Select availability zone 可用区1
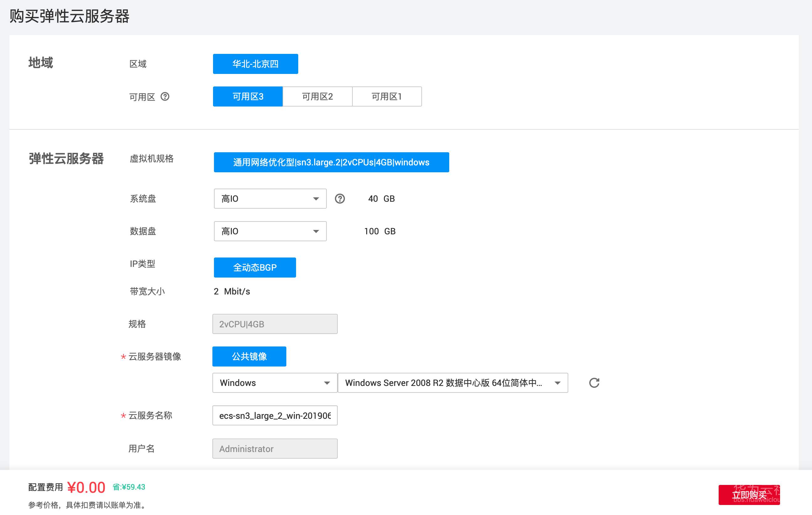812x515 pixels. 387,96
